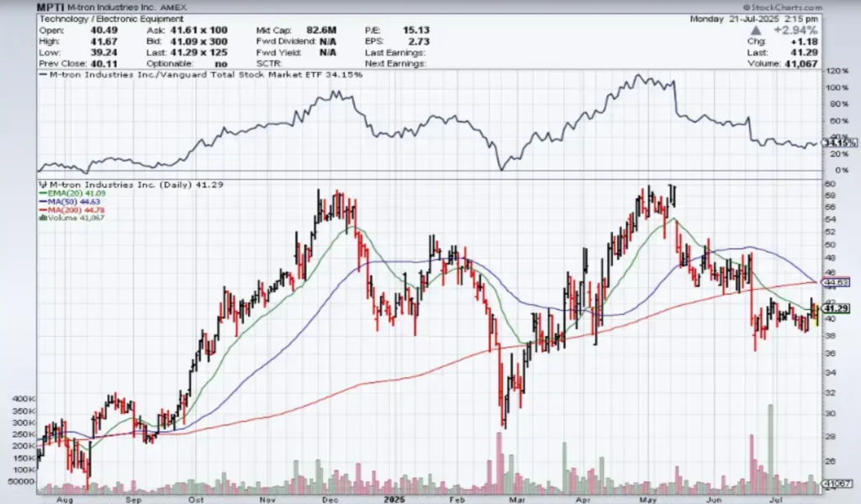Click the Mar month label on time axis
861x504 pixels.
tap(517, 500)
